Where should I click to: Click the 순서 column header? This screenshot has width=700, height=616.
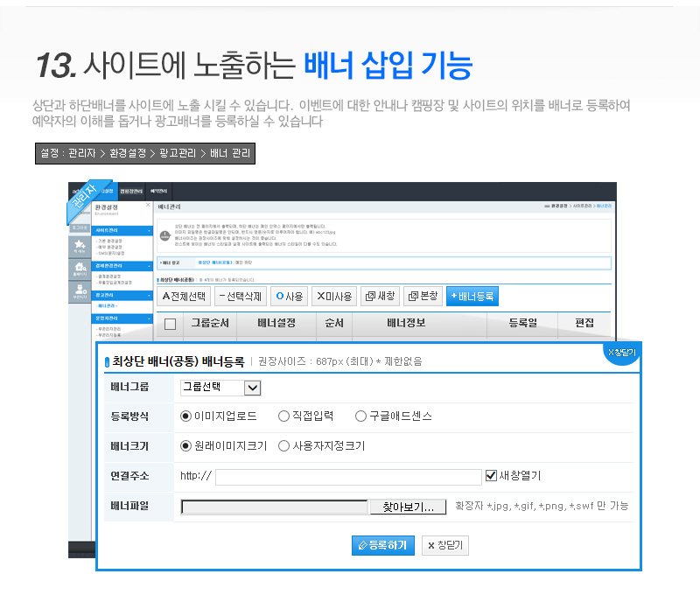[334, 323]
